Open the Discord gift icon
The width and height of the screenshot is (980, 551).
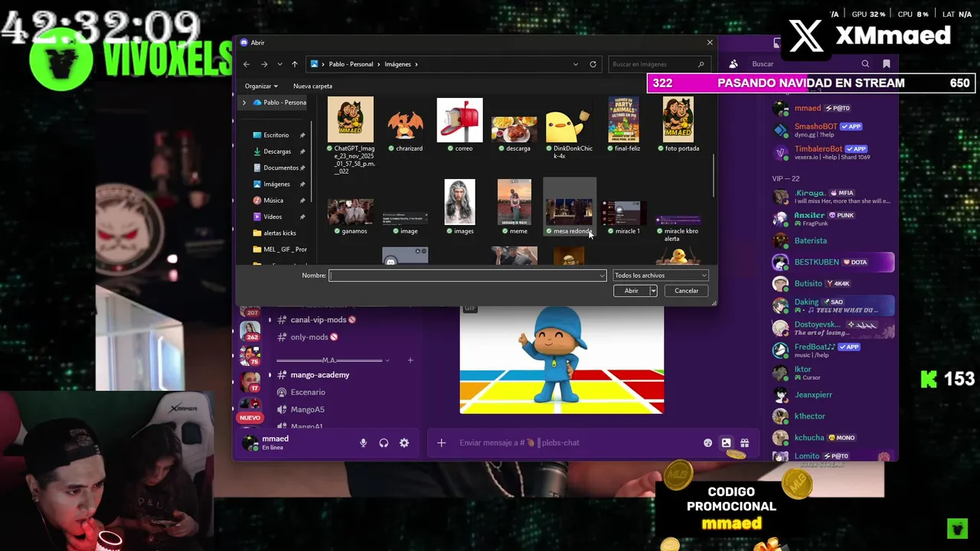click(x=744, y=443)
